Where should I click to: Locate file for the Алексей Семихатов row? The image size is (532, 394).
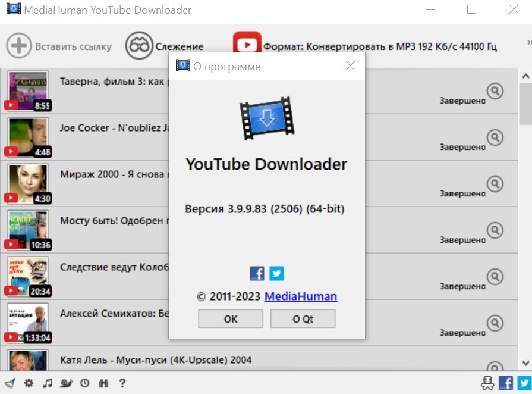495,323
